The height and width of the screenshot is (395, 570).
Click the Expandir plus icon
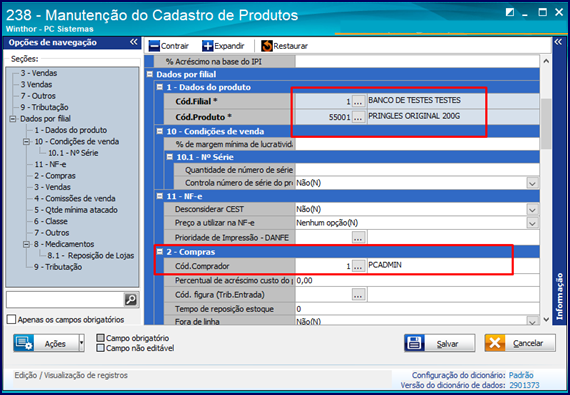pos(208,46)
